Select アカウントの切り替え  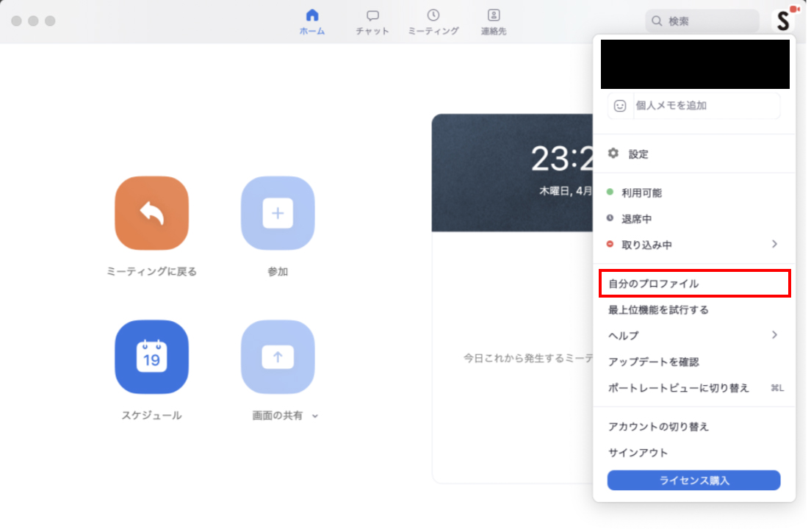pyautogui.click(x=693, y=426)
